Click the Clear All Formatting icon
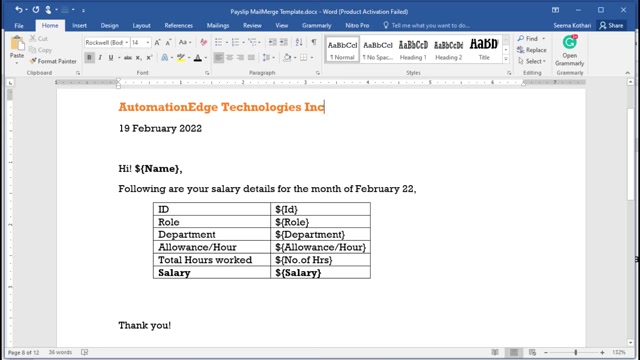 [x=203, y=42]
